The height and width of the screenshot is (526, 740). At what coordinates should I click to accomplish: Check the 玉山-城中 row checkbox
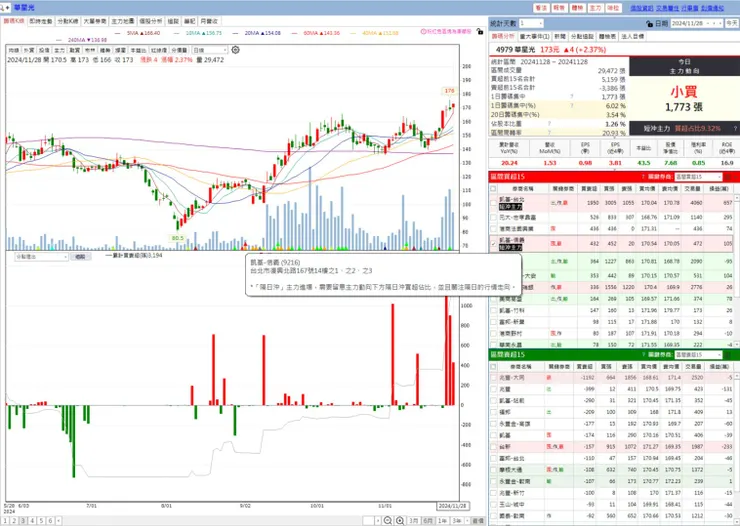(x=494, y=504)
